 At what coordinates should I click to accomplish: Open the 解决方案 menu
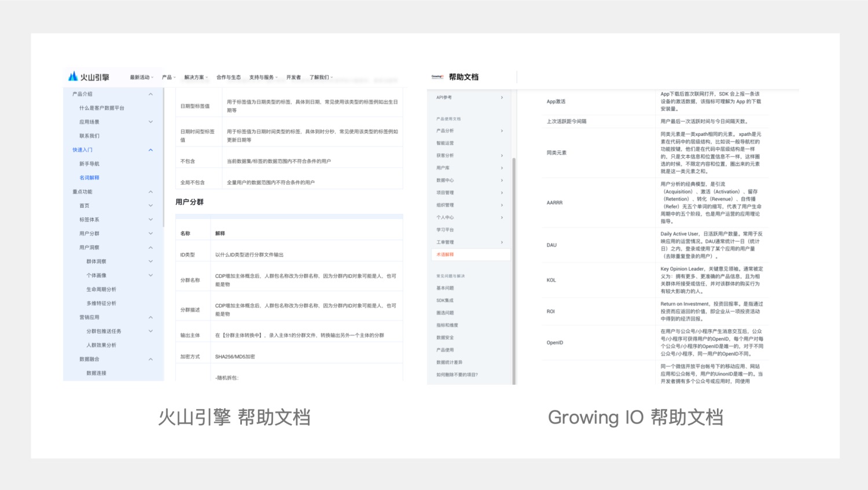[x=196, y=77]
